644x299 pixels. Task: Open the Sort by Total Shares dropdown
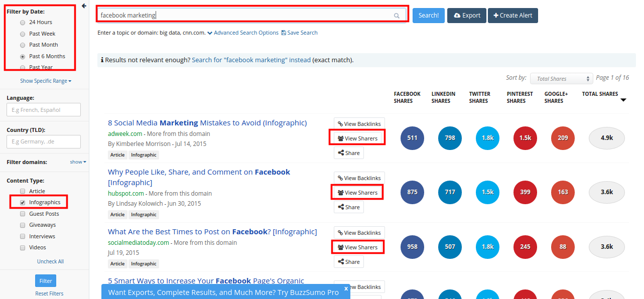pos(562,79)
